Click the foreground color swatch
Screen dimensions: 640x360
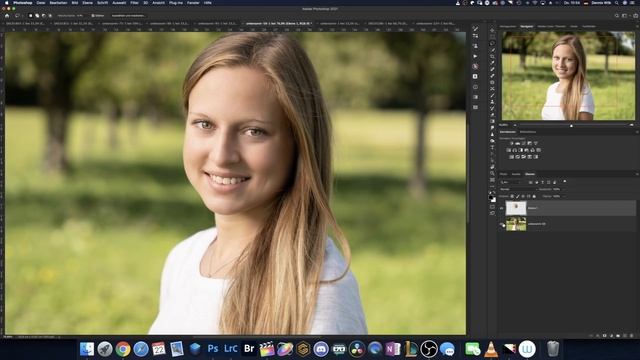[491, 198]
